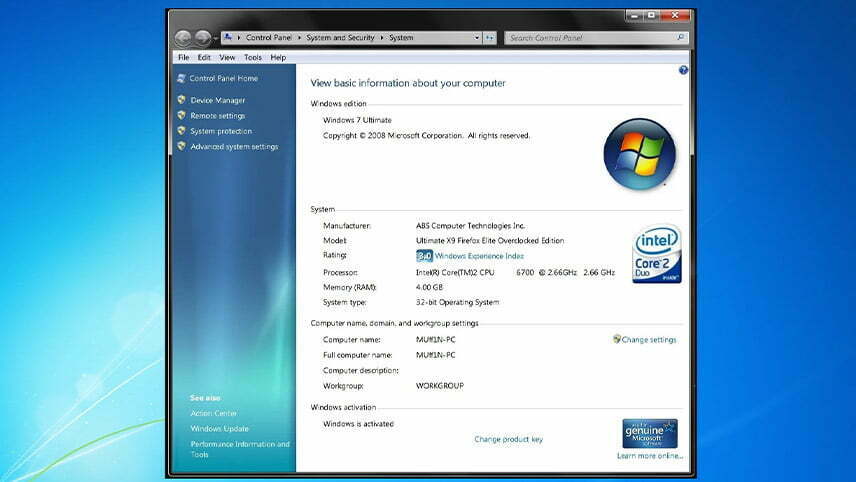This screenshot has width=856, height=482.
Task: Click the 3.0 rating score badge
Action: (x=424, y=255)
